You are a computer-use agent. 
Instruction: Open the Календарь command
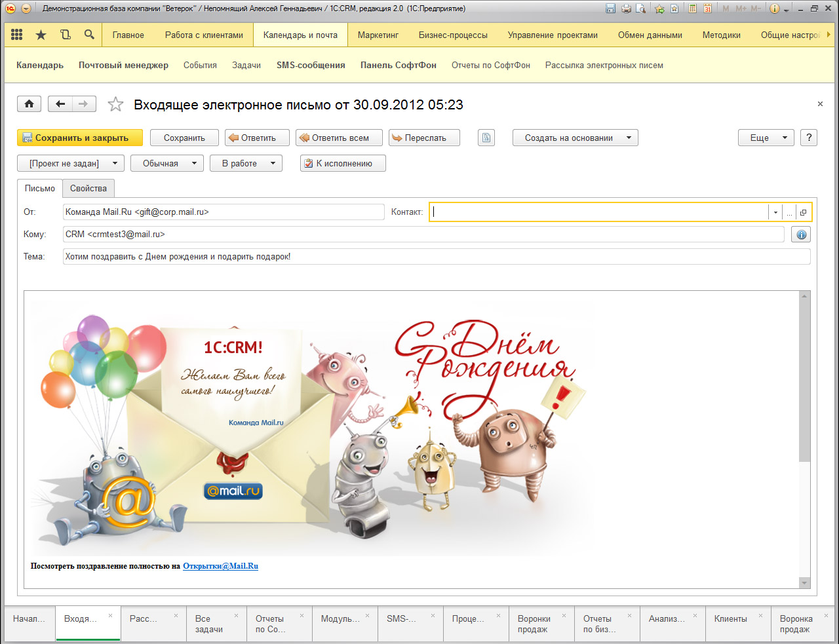point(40,65)
